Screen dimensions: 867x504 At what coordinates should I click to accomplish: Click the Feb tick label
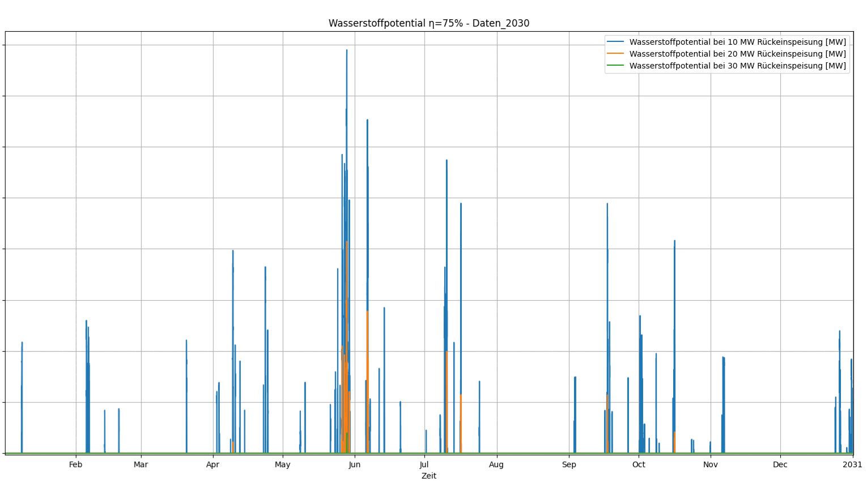coord(75,464)
